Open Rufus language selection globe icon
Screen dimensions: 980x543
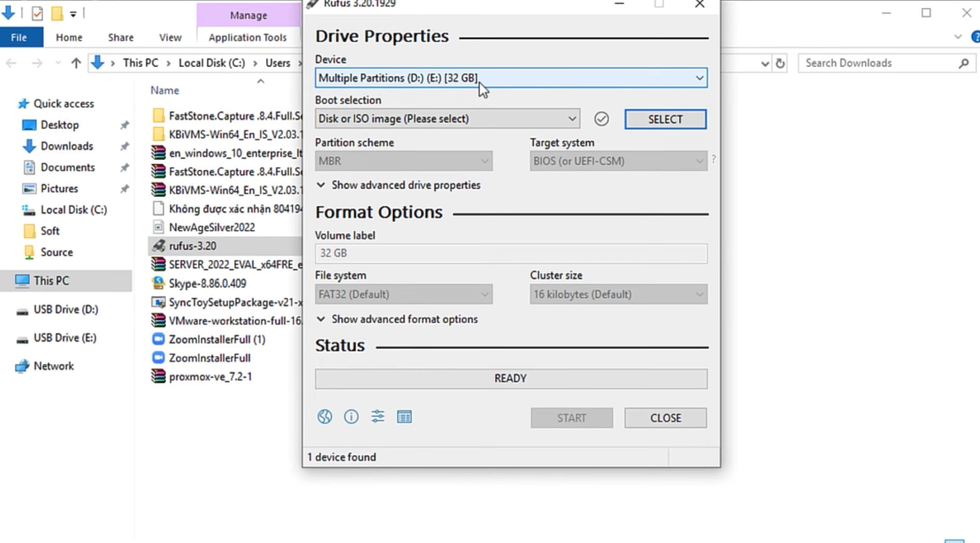(x=325, y=417)
